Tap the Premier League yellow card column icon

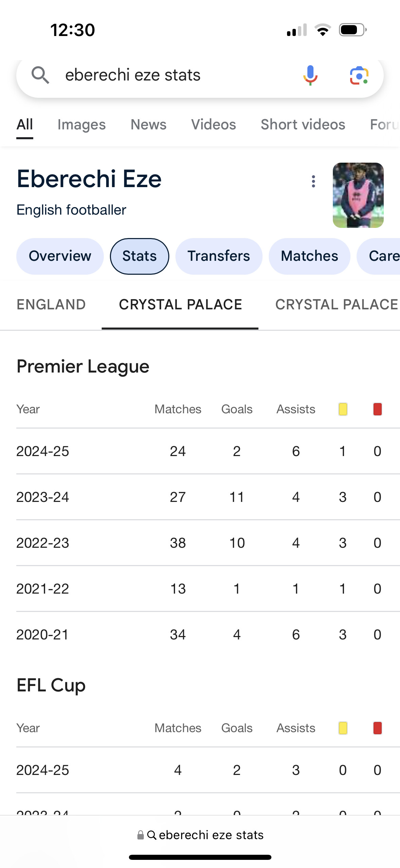click(x=343, y=409)
